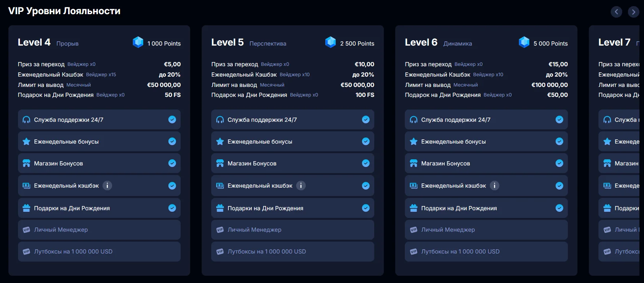Click VIP badge icon for Личный Менеджер Level 6
Image resolution: width=644 pixels, height=283 pixels.
click(414, 230)
